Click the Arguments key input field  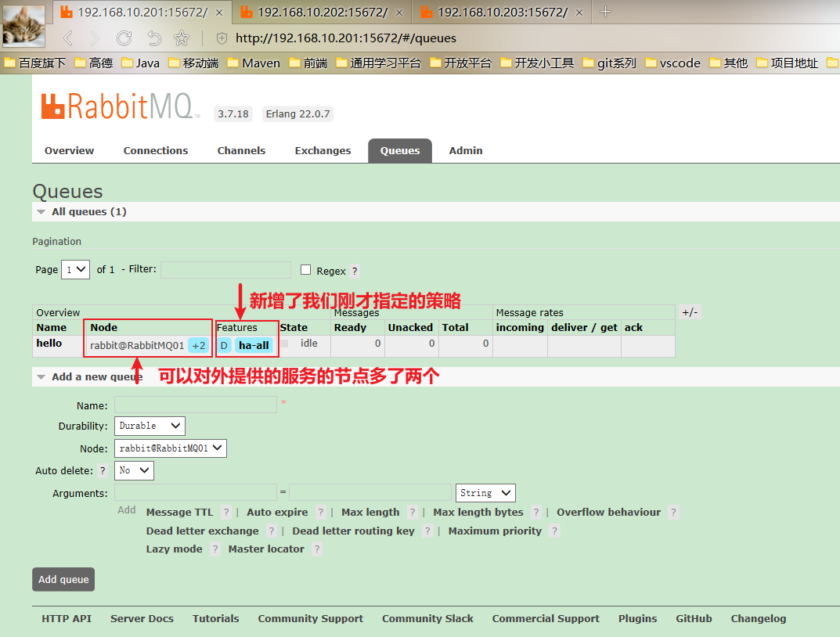[196, 492]
